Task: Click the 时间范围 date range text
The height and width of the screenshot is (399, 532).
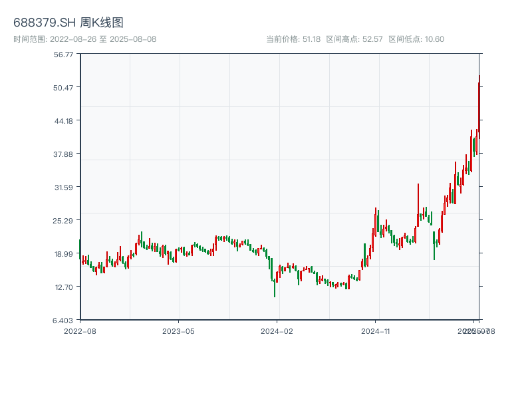Action: tap(85, 39)
